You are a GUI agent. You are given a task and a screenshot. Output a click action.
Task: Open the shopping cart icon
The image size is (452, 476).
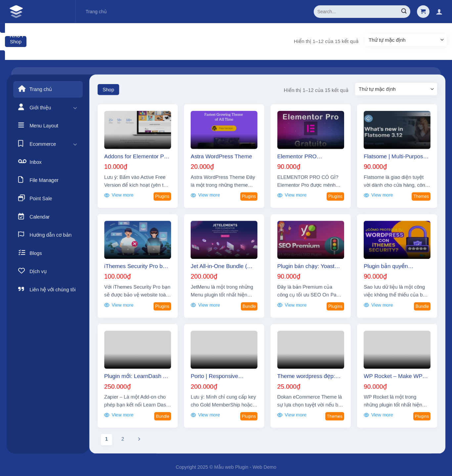click(423, 12)
